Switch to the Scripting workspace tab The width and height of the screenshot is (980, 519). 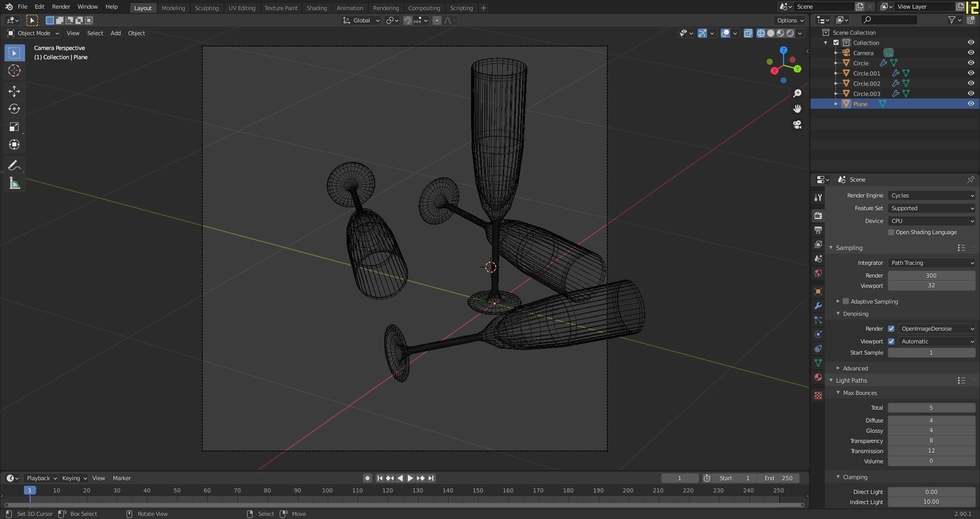[x=461, y=8]
